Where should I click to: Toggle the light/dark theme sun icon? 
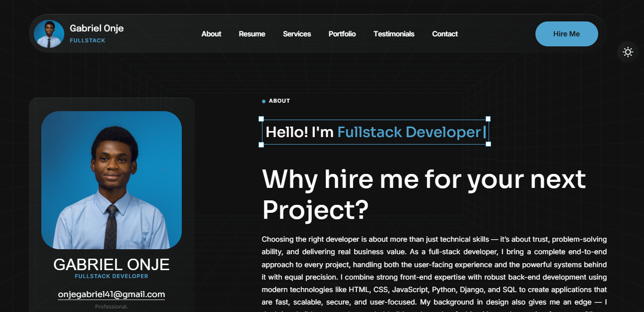point(628,52)
